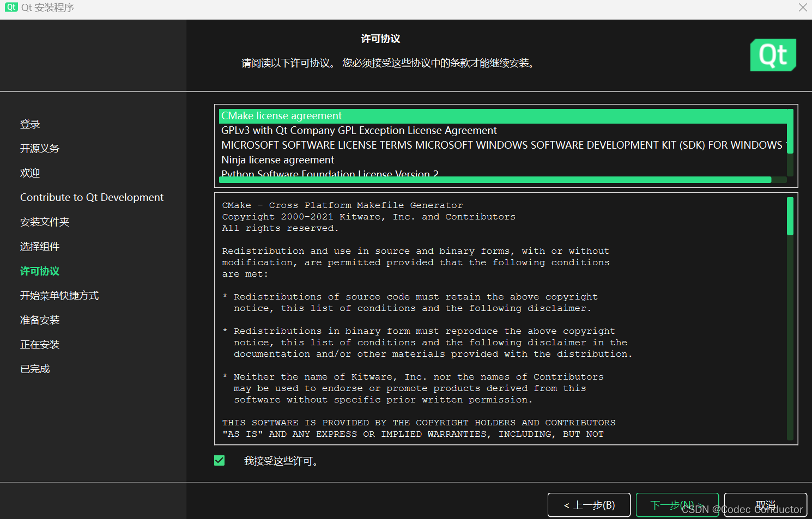
Task: Click the 我接受这些许可 label text
Action: [x=281, y=461]
